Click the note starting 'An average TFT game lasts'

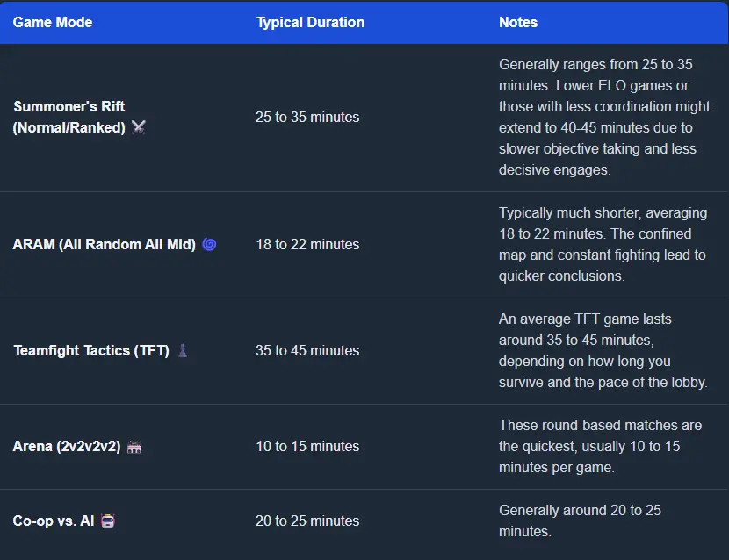pyautogui.click(x=603, y=350)
